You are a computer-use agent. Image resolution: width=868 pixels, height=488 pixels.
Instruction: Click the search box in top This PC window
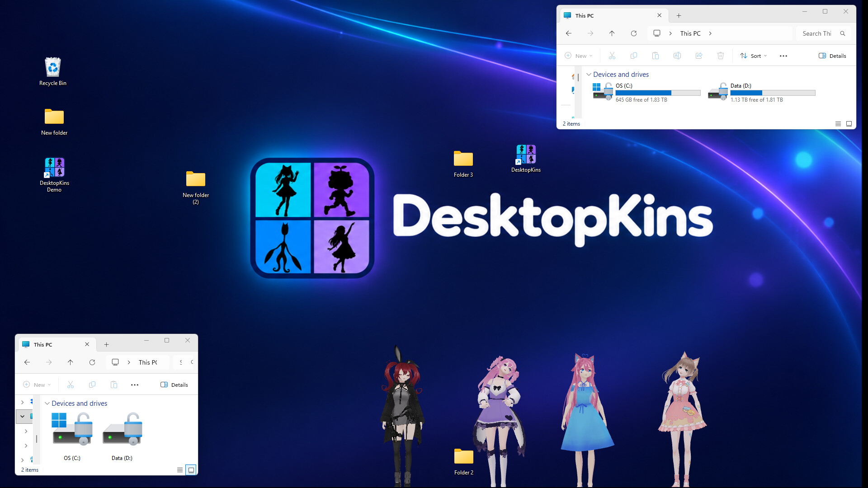tap(823, 33)
